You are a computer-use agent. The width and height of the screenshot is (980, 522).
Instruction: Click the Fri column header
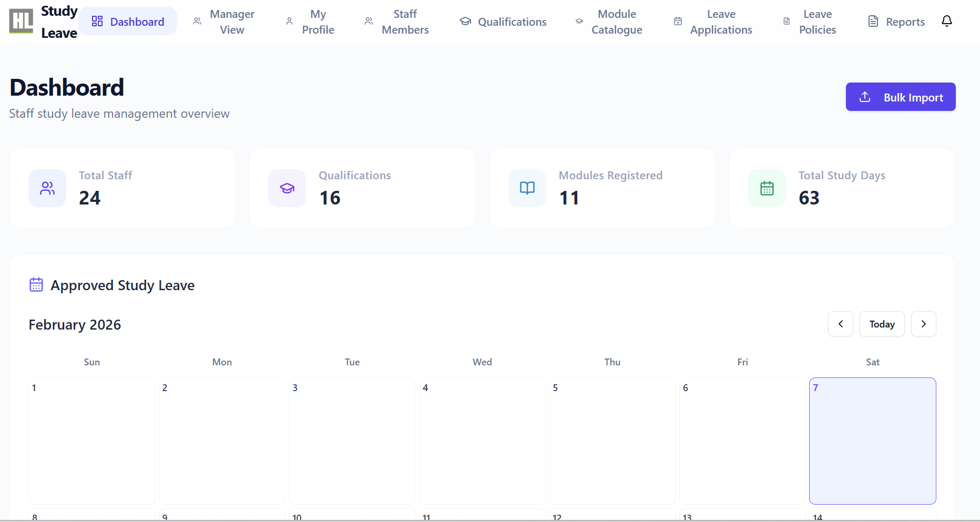click(742, 362)
